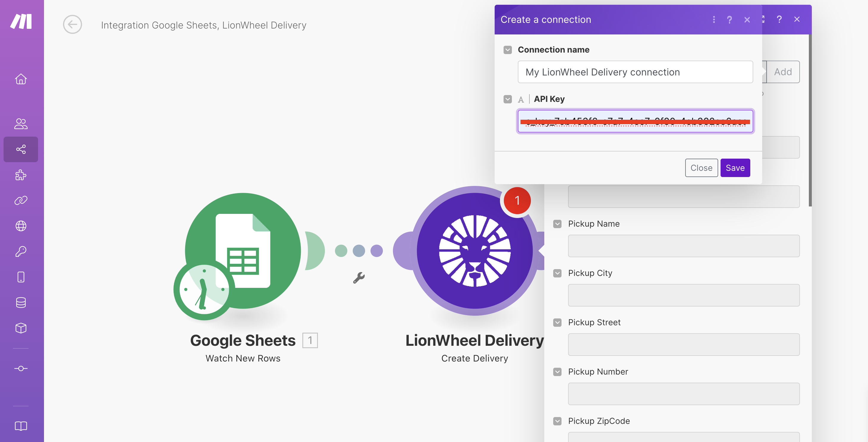Open the Keys icon in sidebar

(x=21, y=252)
